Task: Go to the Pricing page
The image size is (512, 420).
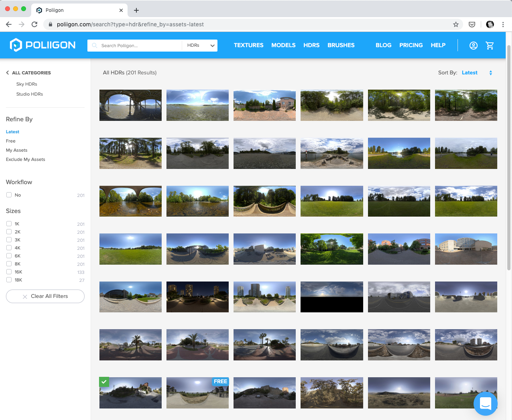Action: [411, 45]
